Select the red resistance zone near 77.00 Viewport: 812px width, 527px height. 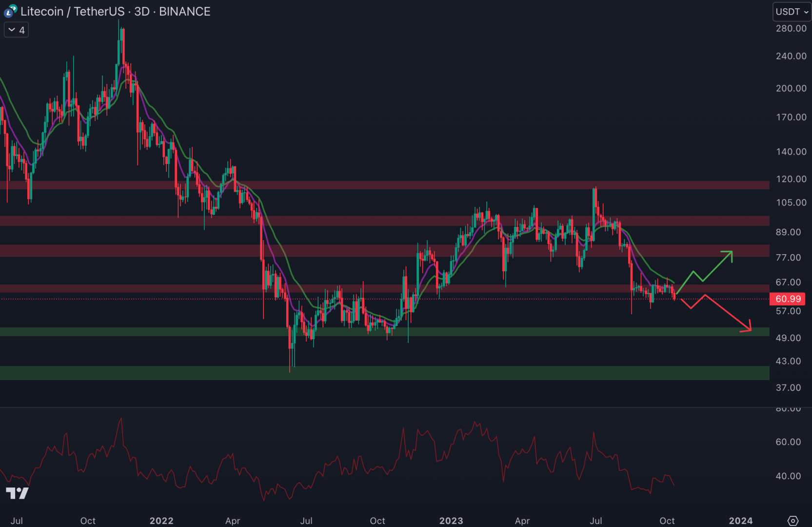[x=385, y=251]
